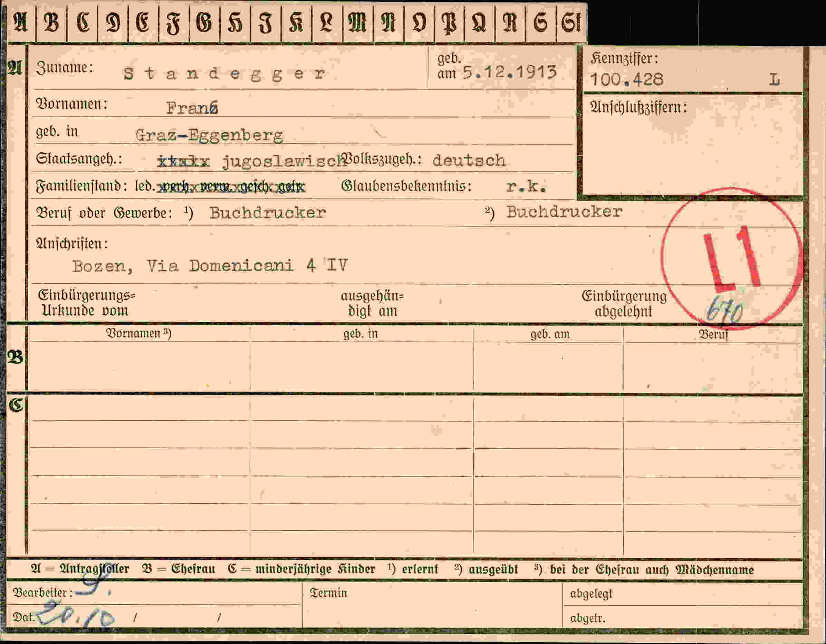Select the Kennziffer number "100.428"

pyautogui.click(x=627, y=79)
